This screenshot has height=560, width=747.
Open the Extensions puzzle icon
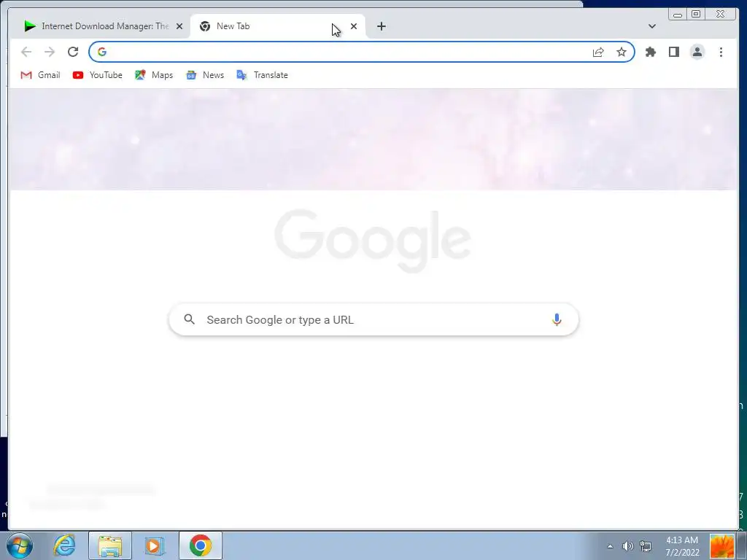click(x=650, y=52)
